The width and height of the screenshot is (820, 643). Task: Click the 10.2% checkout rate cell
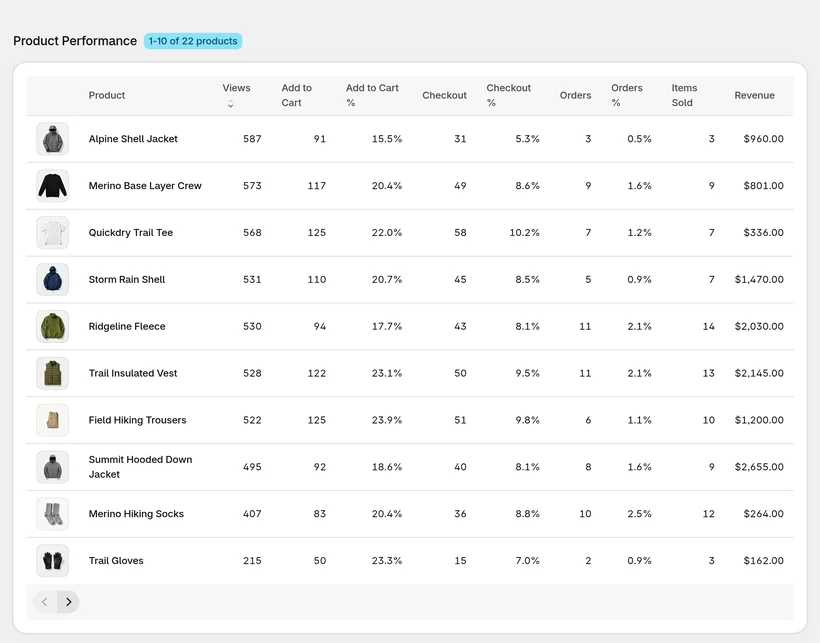[525, 233]
